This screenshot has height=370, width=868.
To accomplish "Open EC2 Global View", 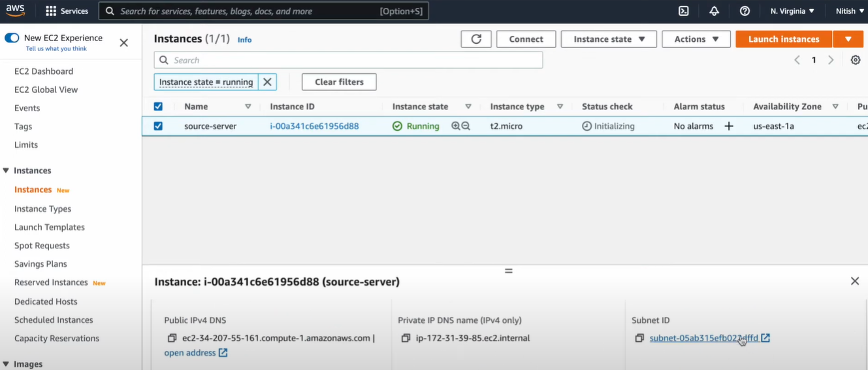I will (x=46, y=90).
